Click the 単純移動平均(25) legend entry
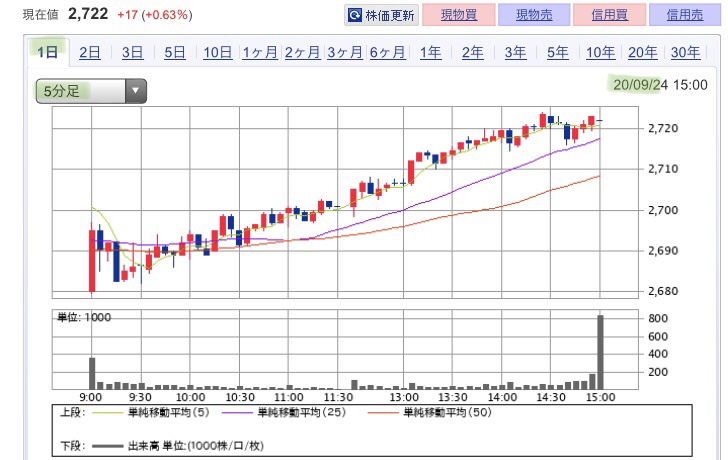The width and height of the screenshot is (728, 460). tap(284, 412)
